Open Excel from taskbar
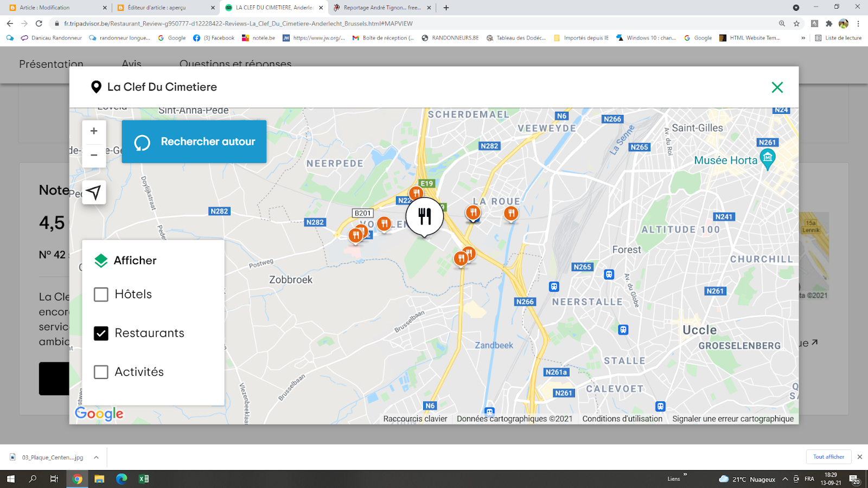868x488 pixels. tap(144, 479)
